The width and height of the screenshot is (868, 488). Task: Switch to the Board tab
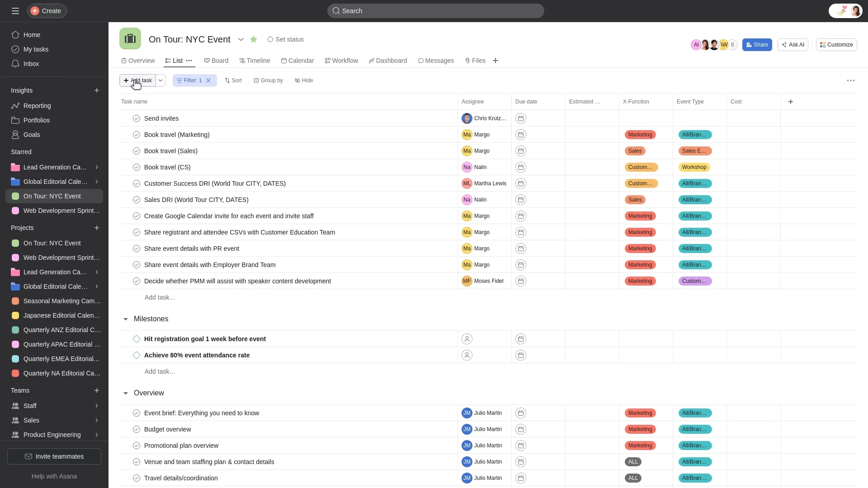point(216,60)
